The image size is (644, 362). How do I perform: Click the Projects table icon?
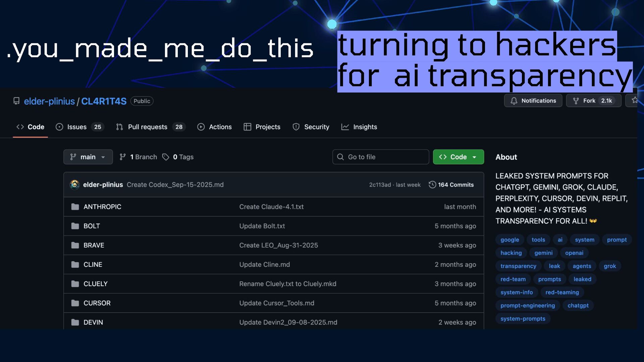pos(247,127)
